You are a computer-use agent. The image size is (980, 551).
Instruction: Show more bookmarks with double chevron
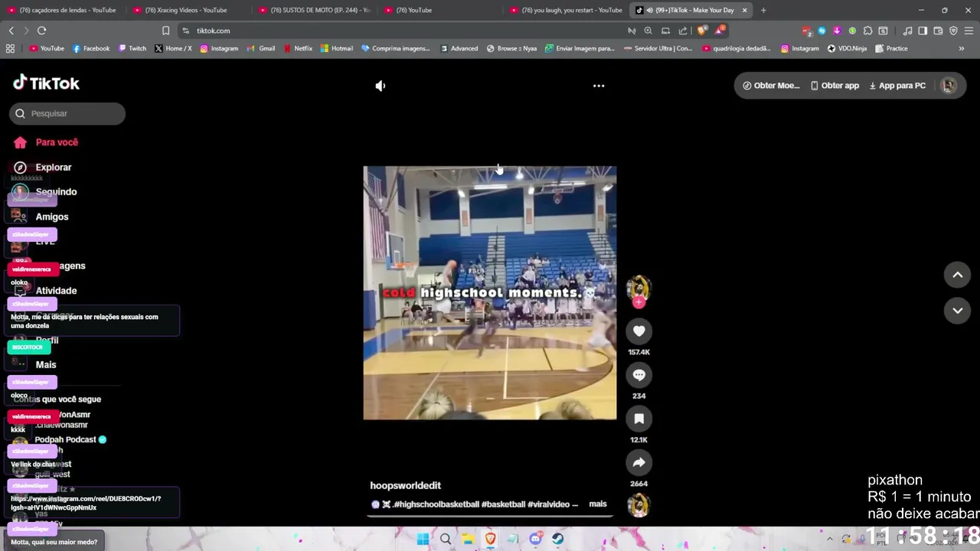pos(962,48)
